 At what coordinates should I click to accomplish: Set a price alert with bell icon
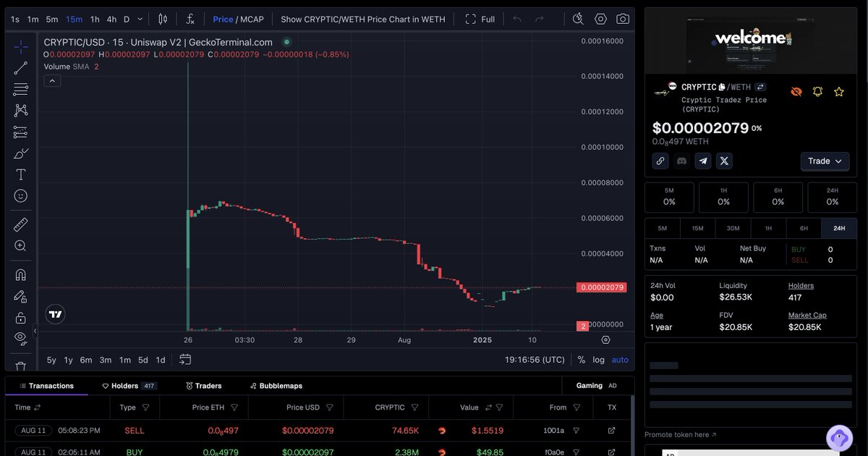click(818, 92)
